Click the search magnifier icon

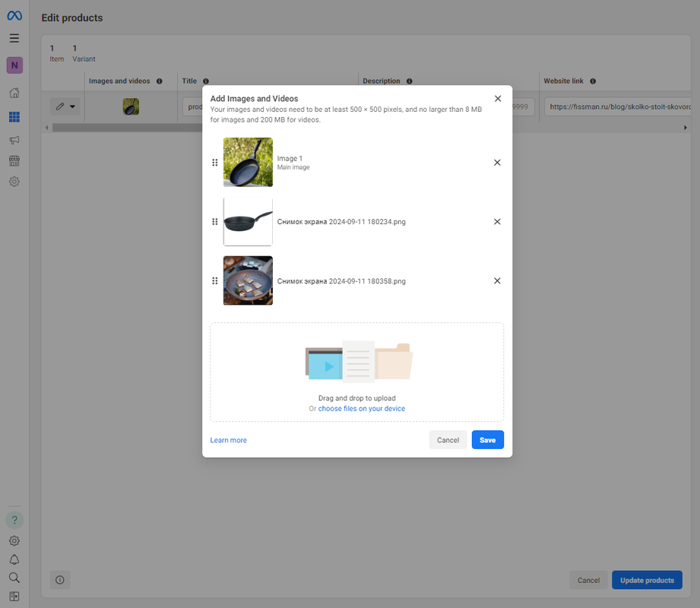(14, 578)
